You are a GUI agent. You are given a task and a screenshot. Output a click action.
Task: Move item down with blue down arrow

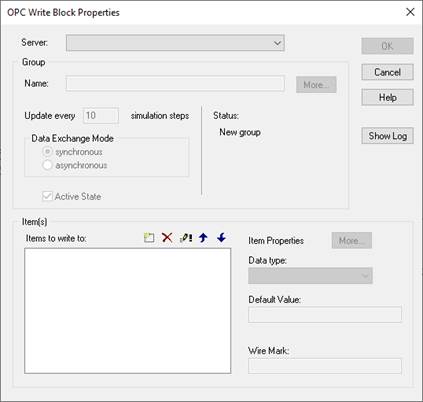221,238
